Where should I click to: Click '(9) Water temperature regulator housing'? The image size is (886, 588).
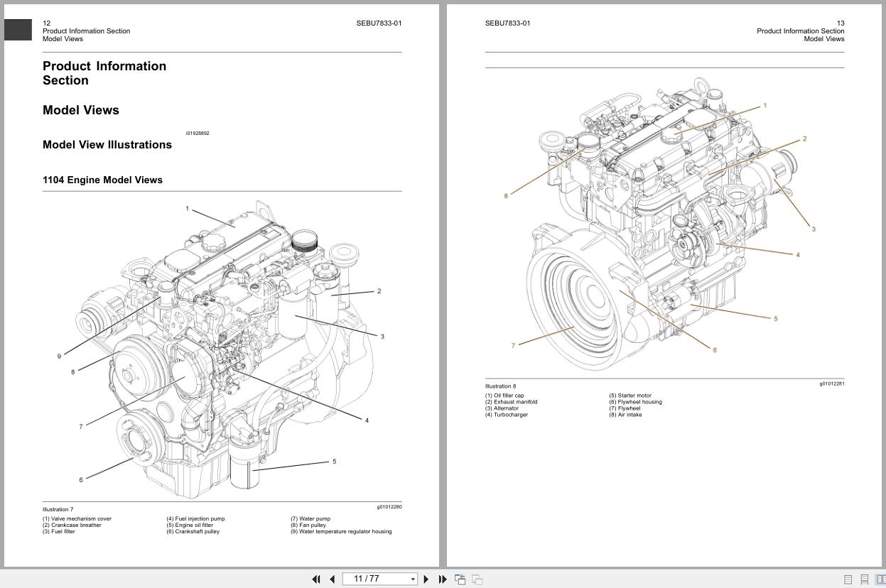(341, 531)
